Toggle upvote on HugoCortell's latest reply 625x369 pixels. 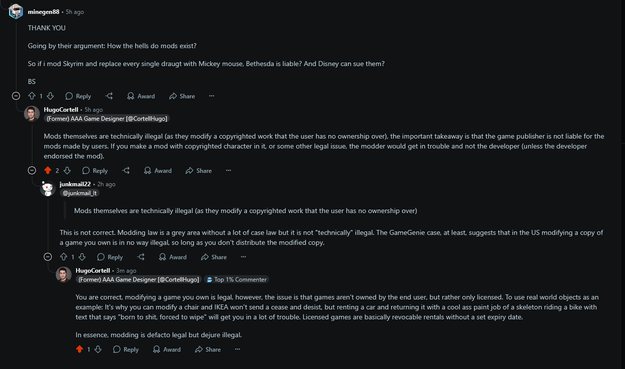tap(79, 349)
